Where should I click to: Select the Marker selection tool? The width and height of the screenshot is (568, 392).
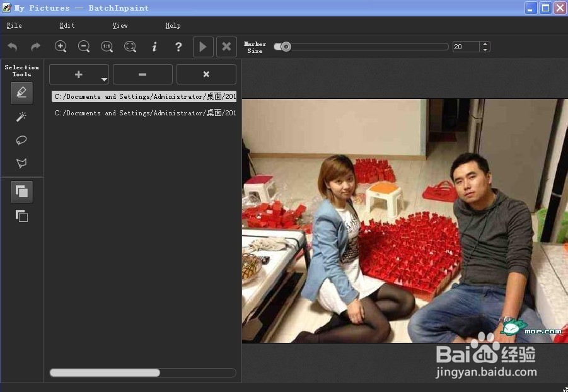[x=21, y=93]
